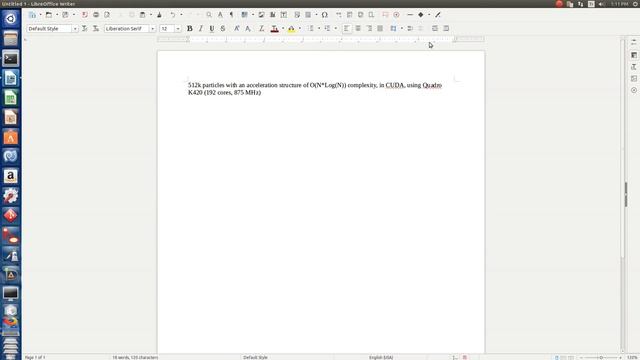640x360 pixels.
Task: Toggle Center Horizontally alignment
Action: [358, 29]
